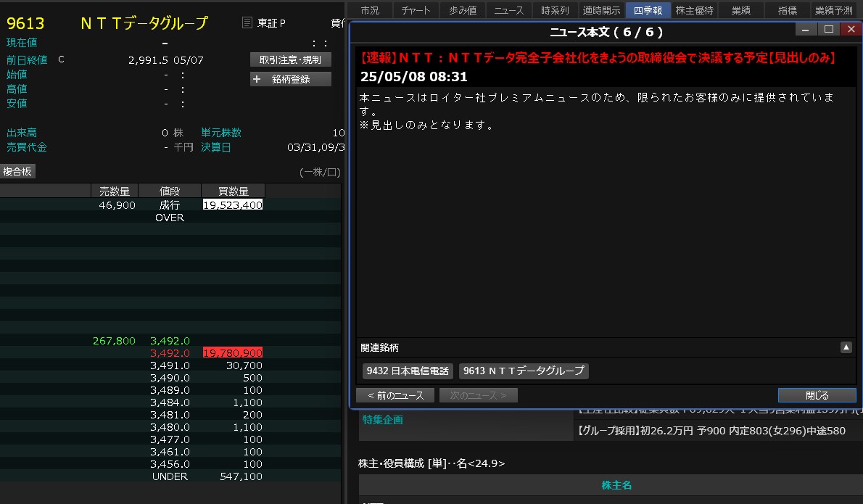Click the 決算日 label
863x504 pixels.
pyautogui.click(x=216, y=147)
